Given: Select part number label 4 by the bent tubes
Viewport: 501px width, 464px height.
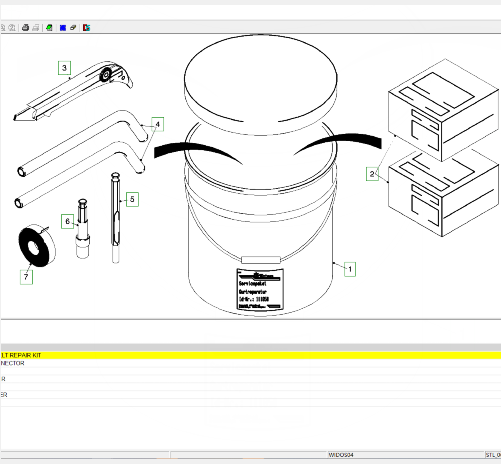Looking at the screenshot, I should (x=157, y=124).
